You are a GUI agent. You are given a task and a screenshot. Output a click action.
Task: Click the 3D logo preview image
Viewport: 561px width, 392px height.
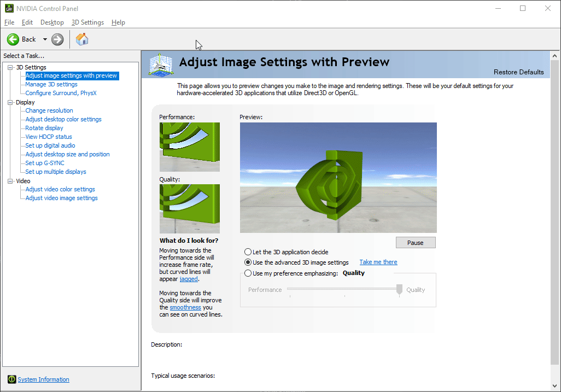[338, 178]
